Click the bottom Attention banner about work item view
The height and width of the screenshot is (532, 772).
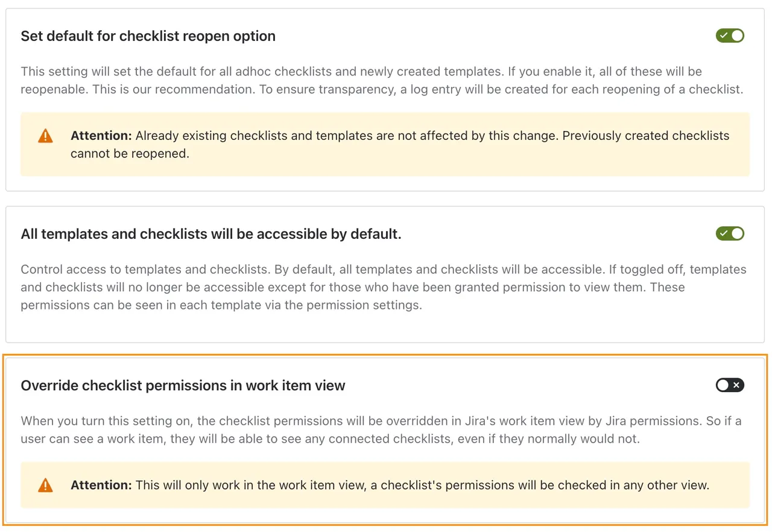coord(385,485)
